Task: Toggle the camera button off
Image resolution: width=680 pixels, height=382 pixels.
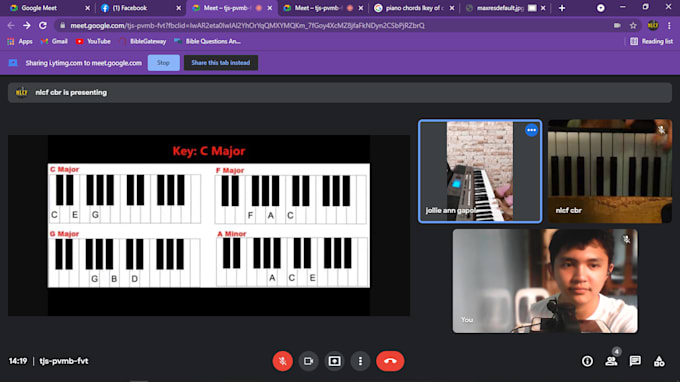Action: pos(308,361)
